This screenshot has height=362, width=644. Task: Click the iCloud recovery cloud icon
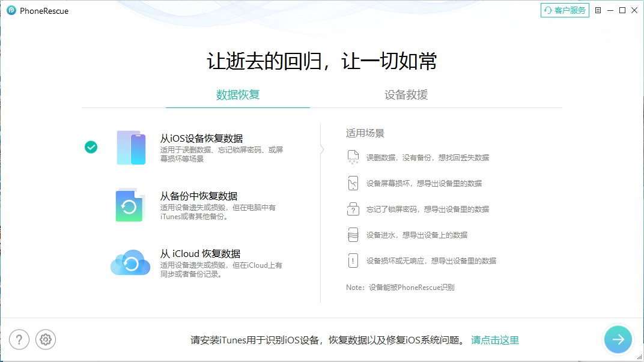coord(130,263)
